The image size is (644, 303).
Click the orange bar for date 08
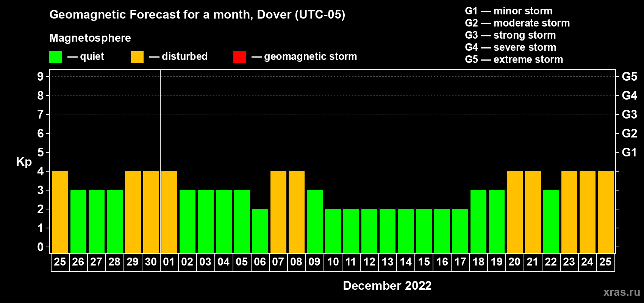coord(297,212)
